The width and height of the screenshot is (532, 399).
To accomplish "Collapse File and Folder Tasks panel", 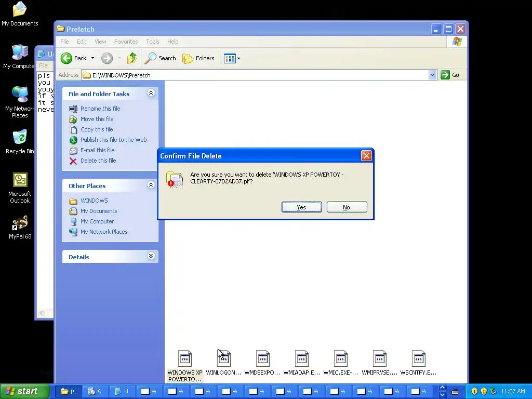I will pyautogui.click(x=151, y=92).
